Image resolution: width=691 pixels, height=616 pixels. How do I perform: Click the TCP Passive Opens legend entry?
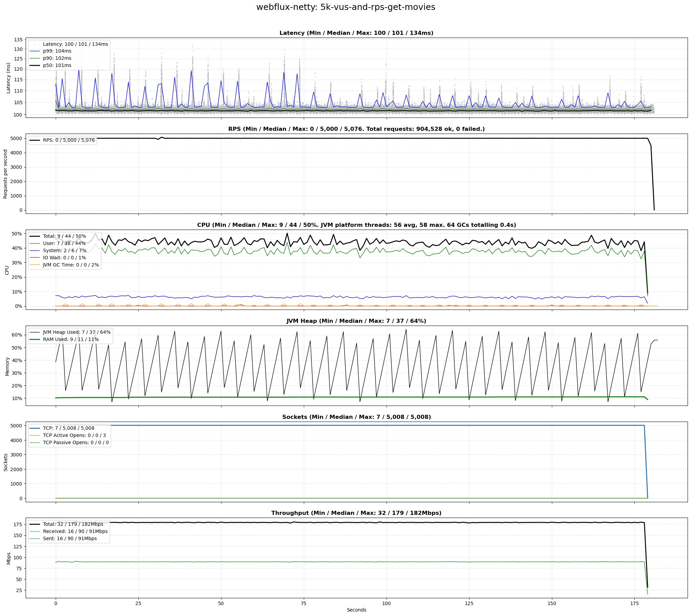(x=76, y=443)
